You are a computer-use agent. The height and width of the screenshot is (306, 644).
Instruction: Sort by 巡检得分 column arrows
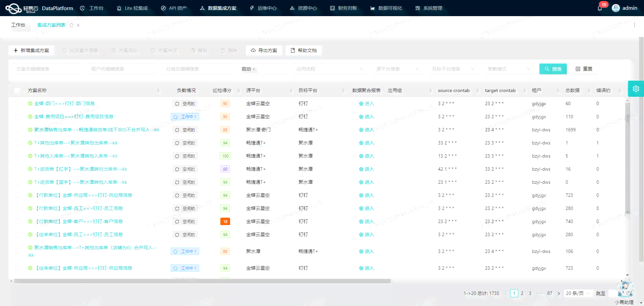(239, 90)
